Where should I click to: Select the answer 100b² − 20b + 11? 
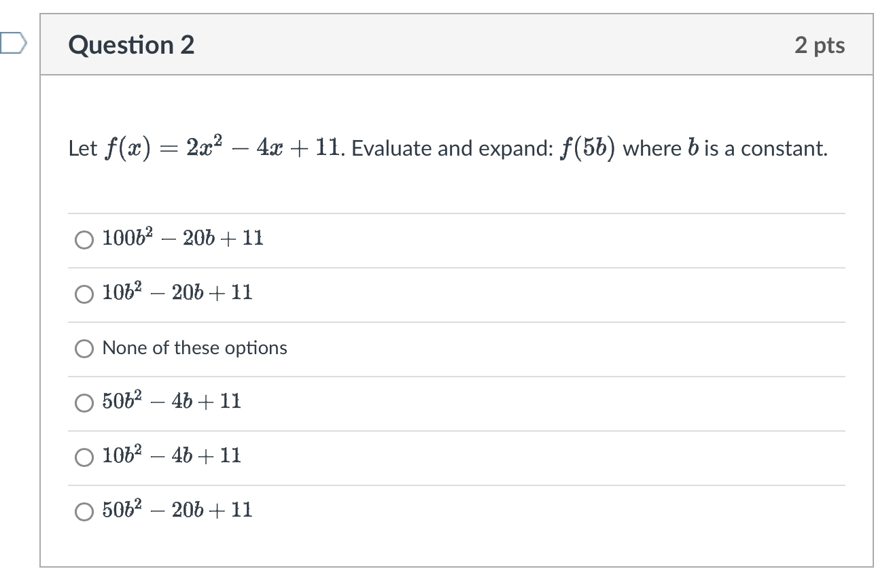84,239
